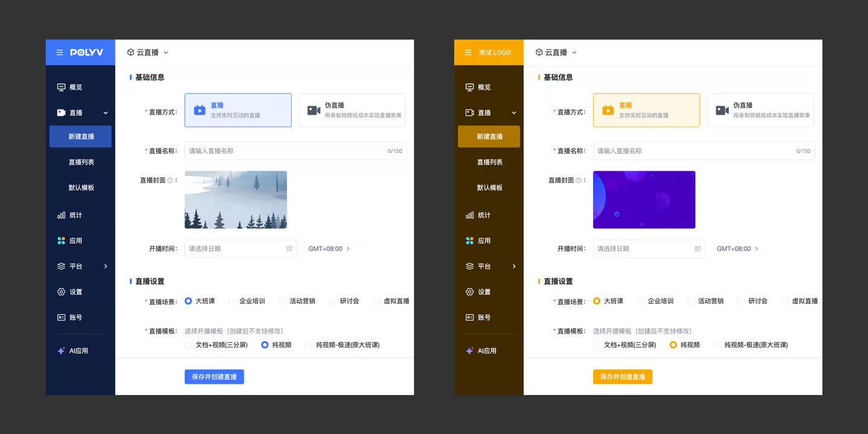Click the orange 保存并创建直播 button
Viewport: 868px width, 434px height.
[622, 377]
